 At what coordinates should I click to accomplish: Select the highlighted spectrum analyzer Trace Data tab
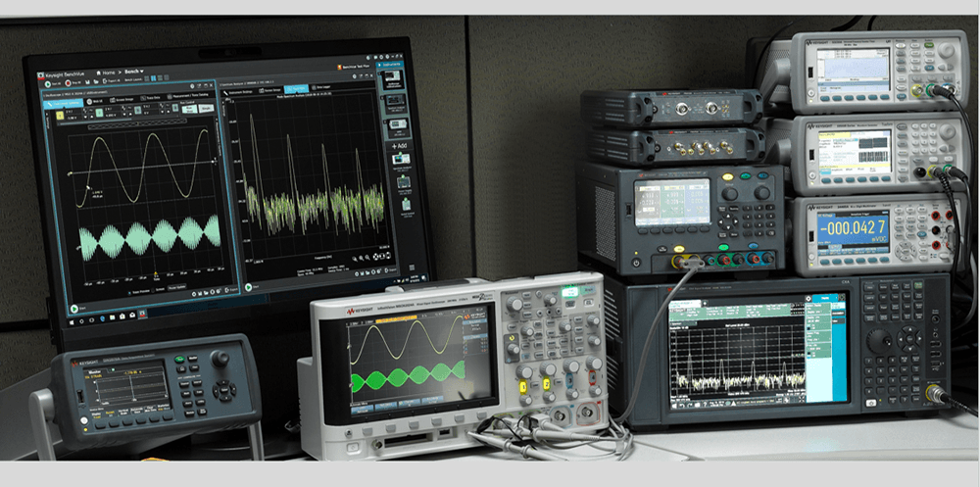point(296,89)
